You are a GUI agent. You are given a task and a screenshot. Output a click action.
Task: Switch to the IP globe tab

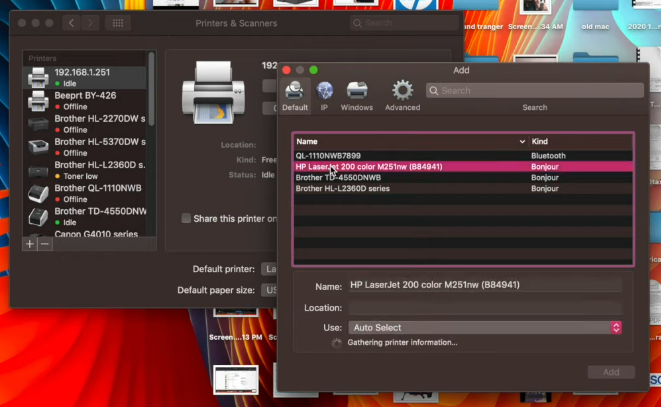pyautogui.click(x=324, y=96)
